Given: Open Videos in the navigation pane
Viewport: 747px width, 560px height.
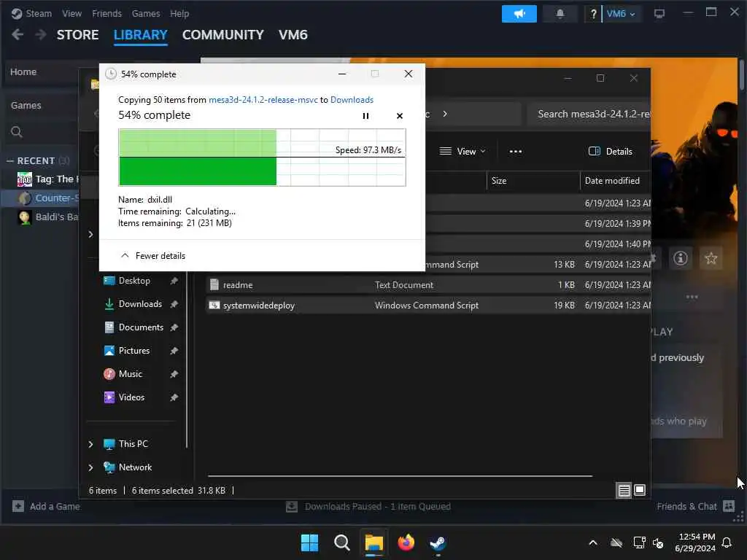Looking at the screenshot, I should pyautogui.click(x=131, y=397).
